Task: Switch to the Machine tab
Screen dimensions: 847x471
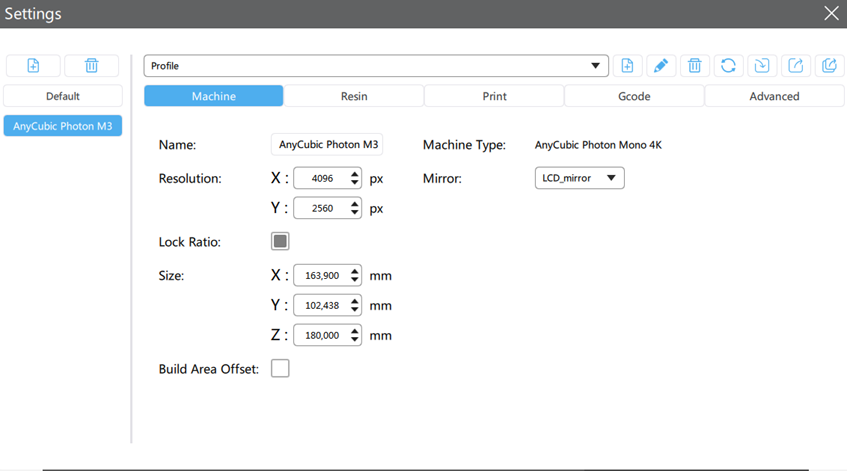Action: tap(213, 96)
